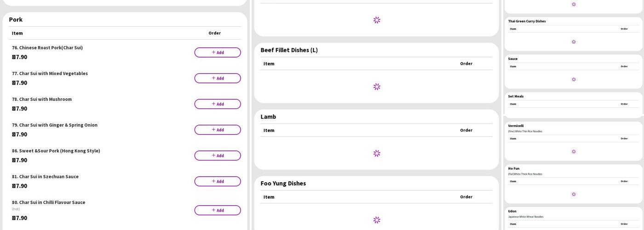The width and height of the screenshot is (644, 230).
Task: Add Char Sui with Mixed Vegetables
Action: [x=217, y=78]
